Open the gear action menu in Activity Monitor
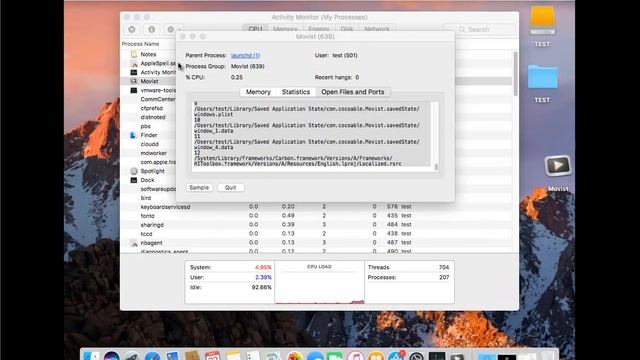 [173, 29]
